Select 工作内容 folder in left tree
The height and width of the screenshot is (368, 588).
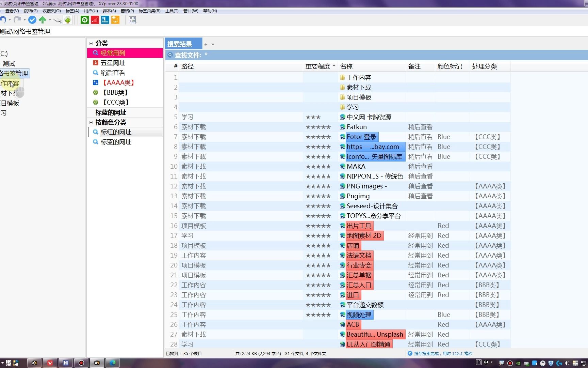coord(10,83)
